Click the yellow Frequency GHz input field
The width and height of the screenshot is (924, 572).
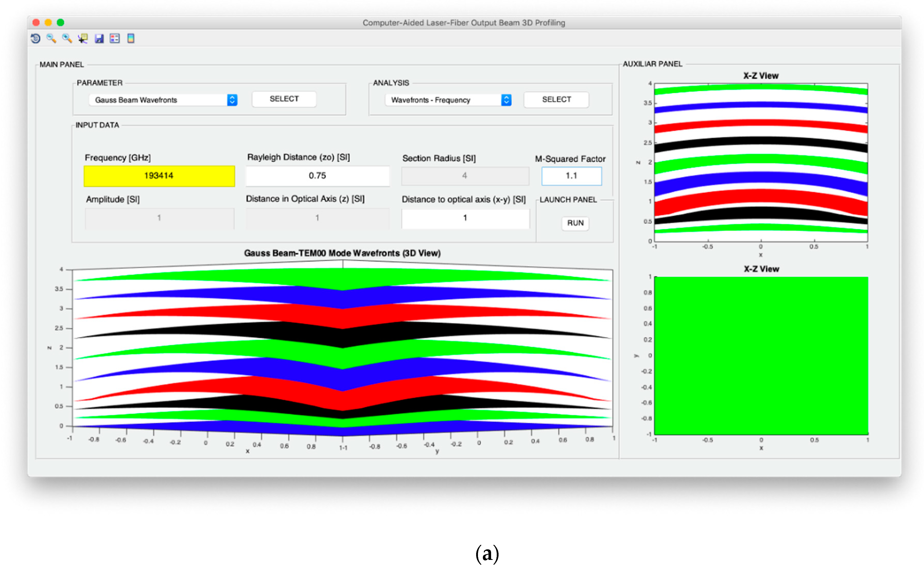[159, 176]
